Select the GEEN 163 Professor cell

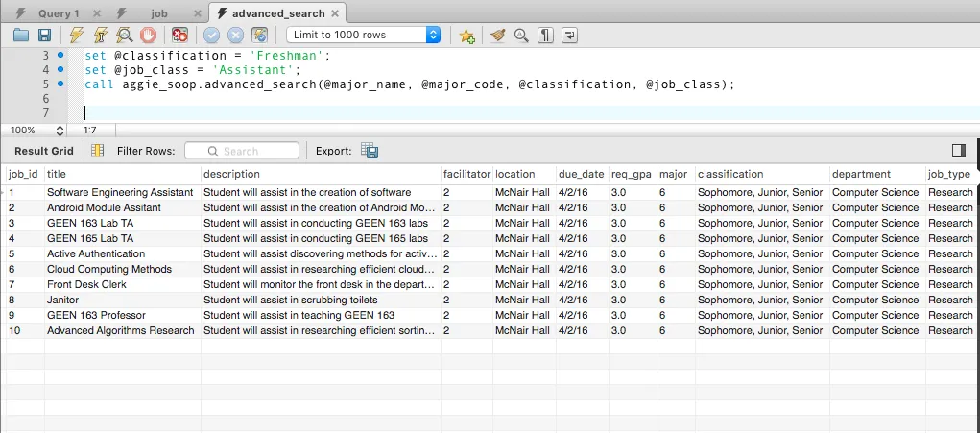click(123, 315)
